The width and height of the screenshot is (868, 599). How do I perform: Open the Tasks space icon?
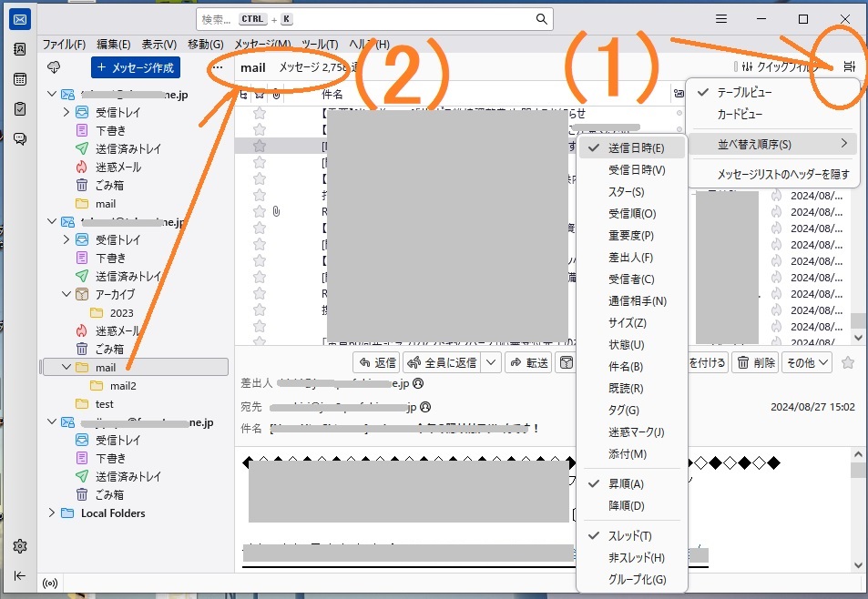click(x=20, y=109)
